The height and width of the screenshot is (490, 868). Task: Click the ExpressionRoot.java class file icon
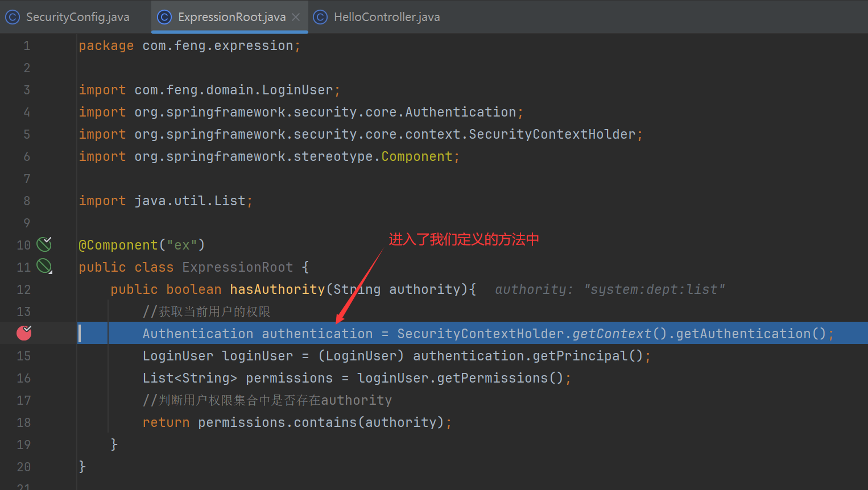164,17
